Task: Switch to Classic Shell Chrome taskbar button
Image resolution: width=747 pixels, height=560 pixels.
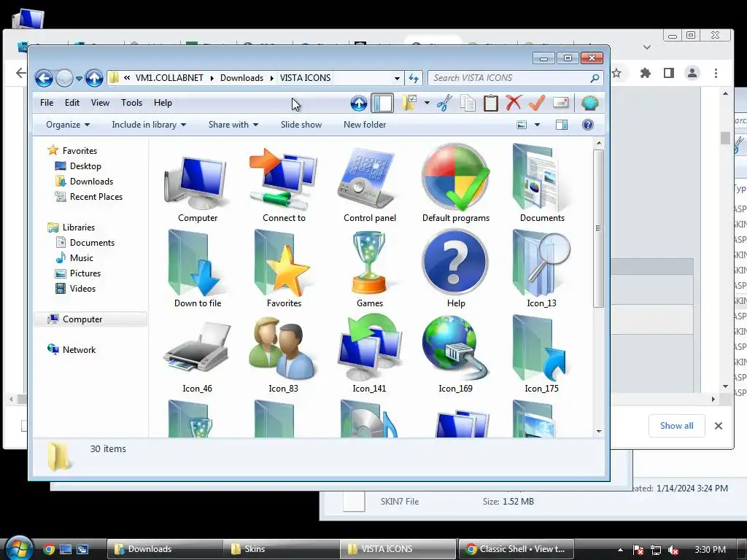Action: coord(515,549)
